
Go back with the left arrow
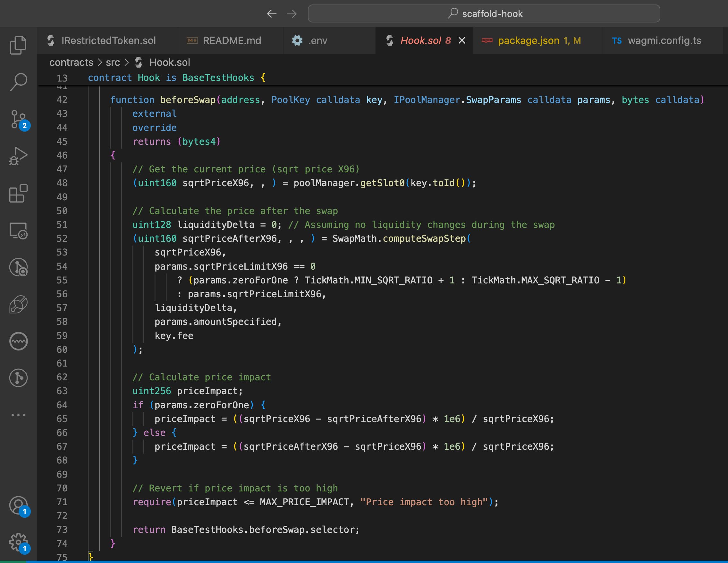coord(272,14)
